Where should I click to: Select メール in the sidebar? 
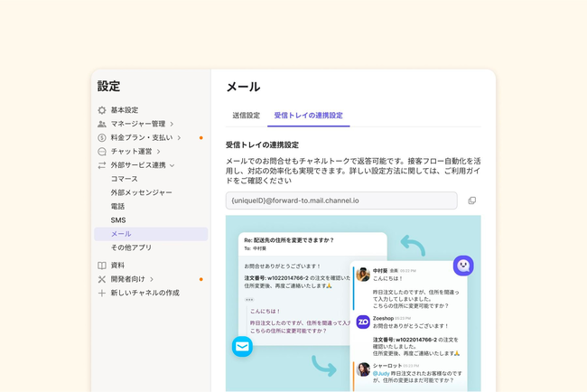pos(151,234)
